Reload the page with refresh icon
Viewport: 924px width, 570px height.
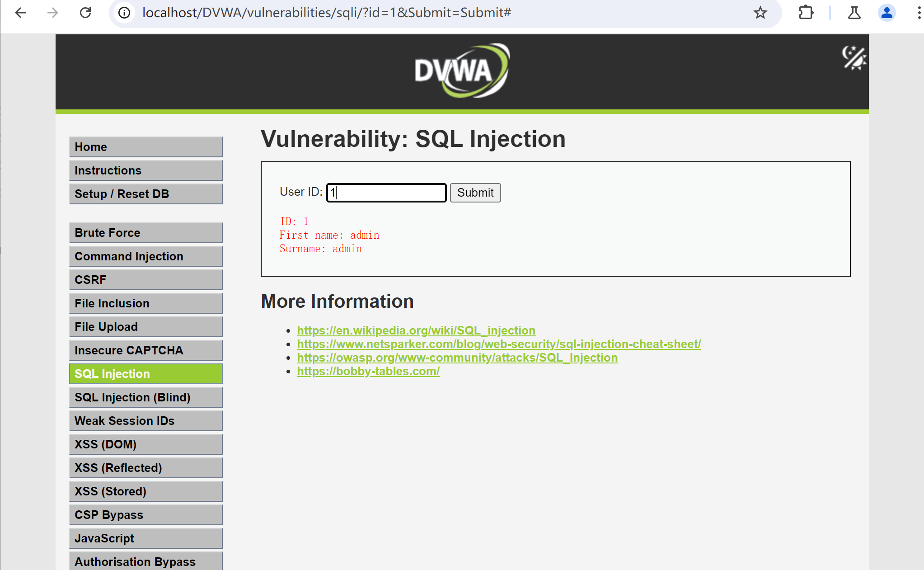85,13
